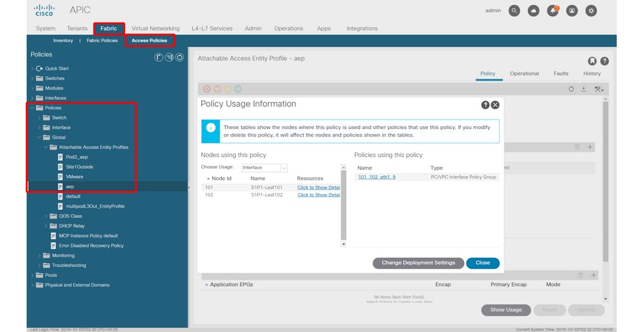644x332 pixels.
Task: Click the trash icon above Application EPGs
Action: (580, 275)
